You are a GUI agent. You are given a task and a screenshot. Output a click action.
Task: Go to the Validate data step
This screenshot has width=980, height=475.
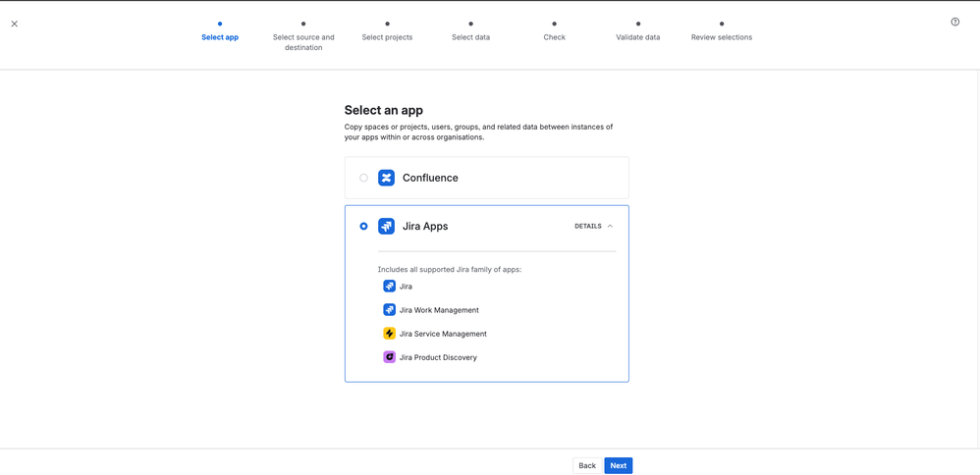(x=638, y=37)
